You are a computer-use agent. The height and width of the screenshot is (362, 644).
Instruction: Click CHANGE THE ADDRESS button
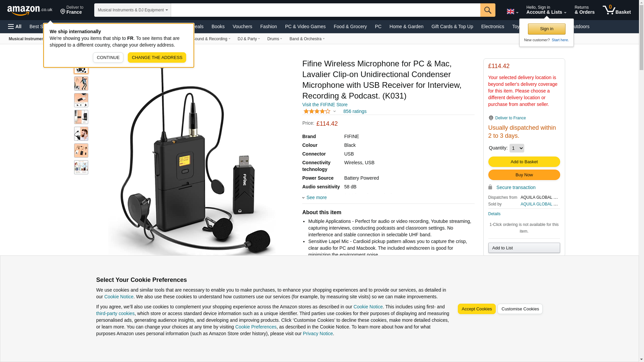click(x=157, y=58)
